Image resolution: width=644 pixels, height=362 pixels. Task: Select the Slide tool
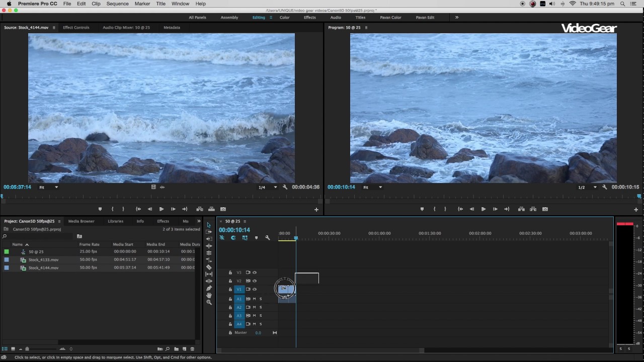(209, 281)
